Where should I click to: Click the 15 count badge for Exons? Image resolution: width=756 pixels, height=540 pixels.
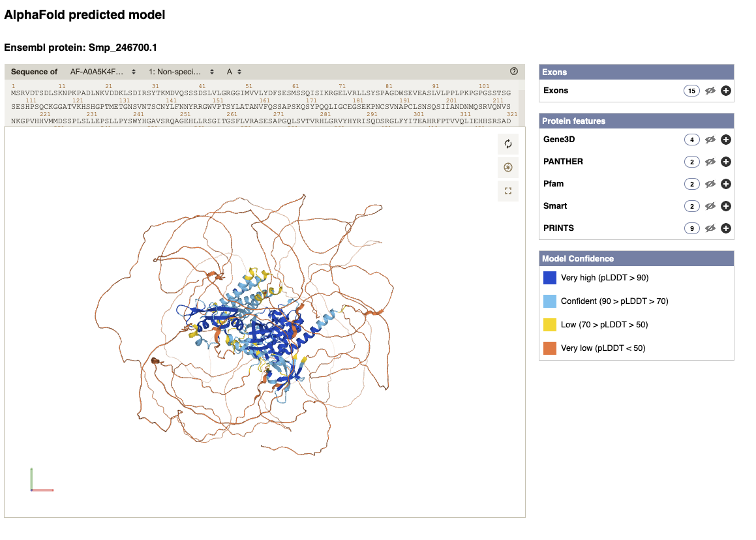coord(691,91)
